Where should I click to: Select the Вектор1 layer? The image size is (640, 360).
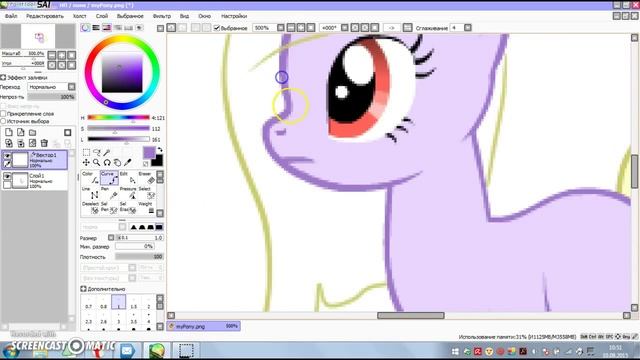click(x=34, y=160)
